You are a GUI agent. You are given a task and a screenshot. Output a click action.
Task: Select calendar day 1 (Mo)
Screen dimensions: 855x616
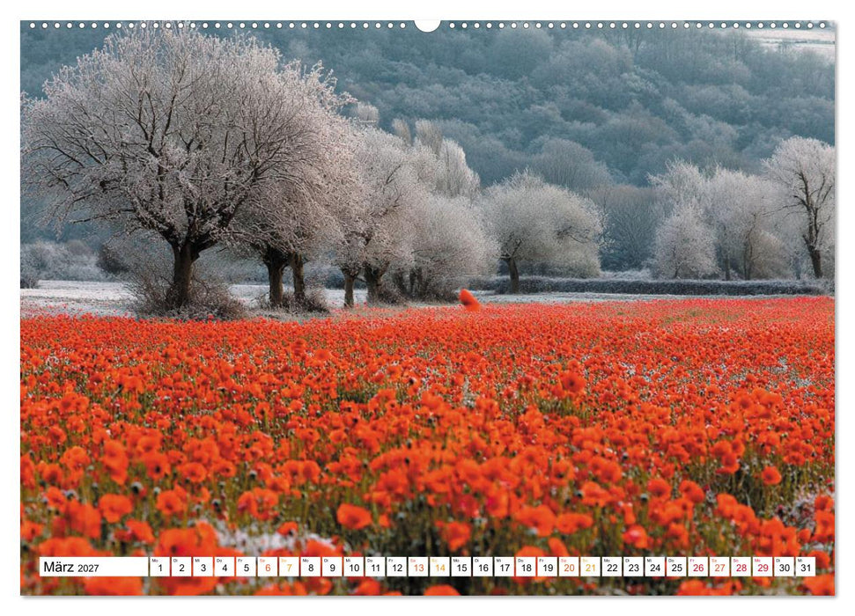(159, 567)
